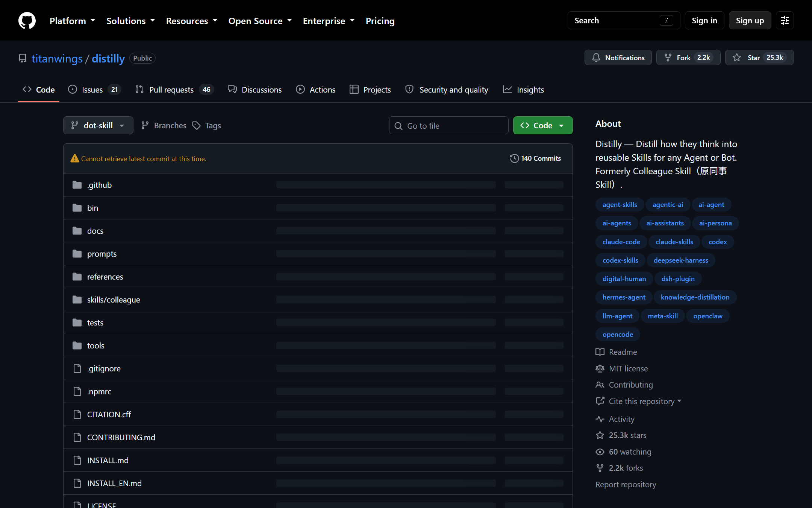
Task: Open the appearance settings icon beside Sign up
Action: pyautogui.click(x=785, y=20)
